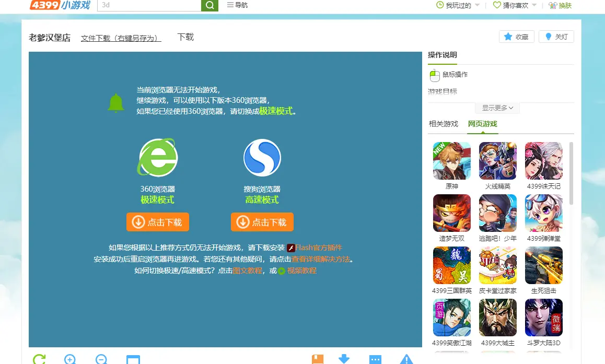Image resolution: width=605 pixels, height=364 pixels.
Task: Click the orange bookmark icon below game
Action: pyautogui.click(x=318, y=359)
